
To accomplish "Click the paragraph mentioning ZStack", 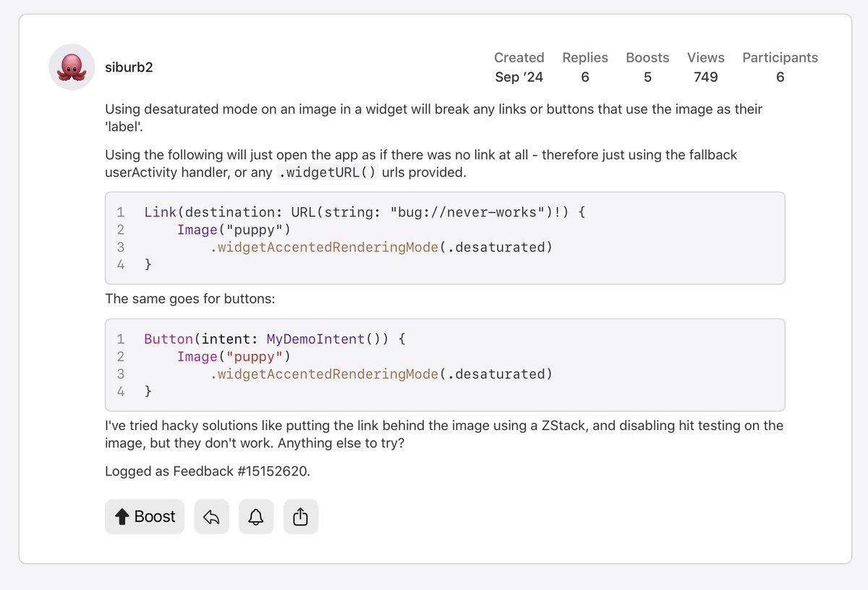I will pos(443,433).
